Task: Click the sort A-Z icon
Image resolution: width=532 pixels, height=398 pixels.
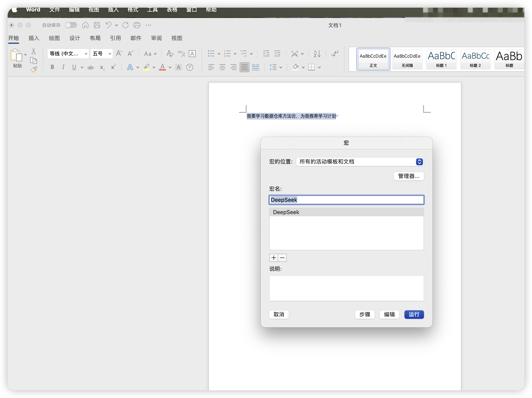Action: point(317,53)
